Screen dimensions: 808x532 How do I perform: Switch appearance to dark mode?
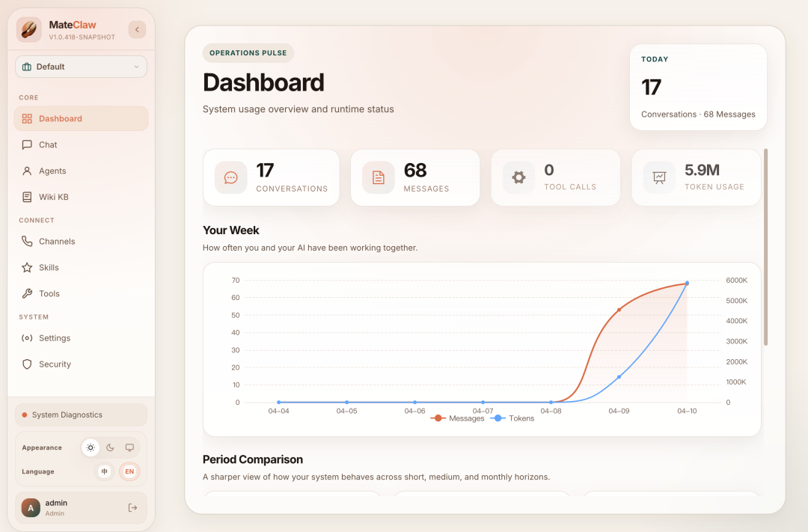click(110, 447)
